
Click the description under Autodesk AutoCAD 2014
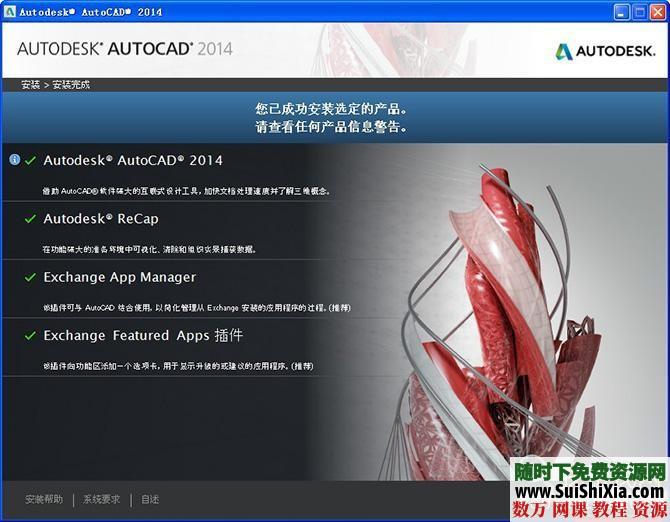(x=186, y=191)
